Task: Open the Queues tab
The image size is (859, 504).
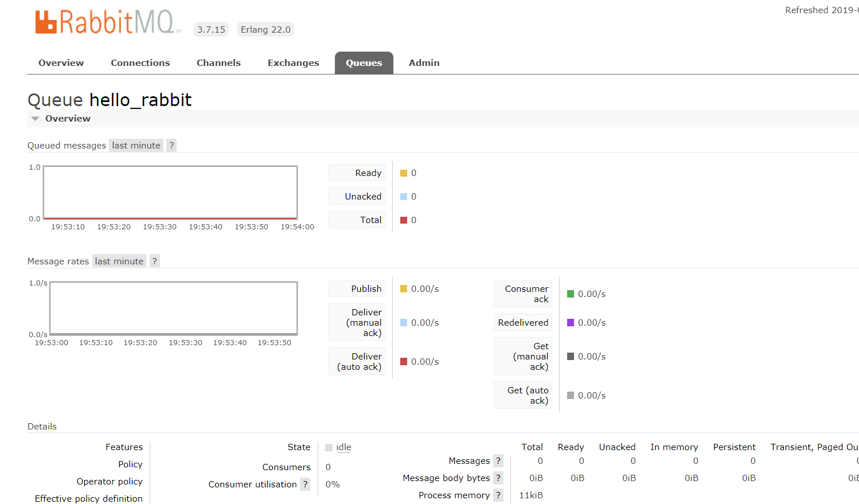Action: 364,63
